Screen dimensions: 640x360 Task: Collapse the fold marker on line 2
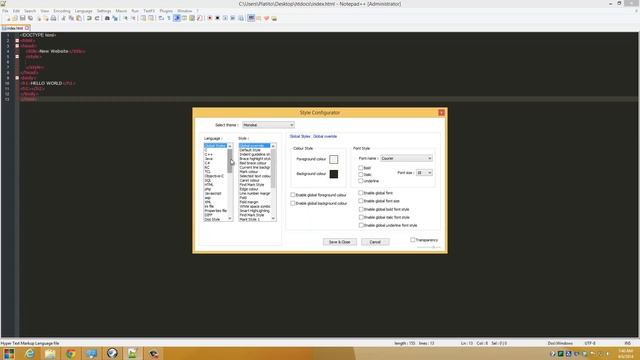pyautogui.click(x=17, y=41)
